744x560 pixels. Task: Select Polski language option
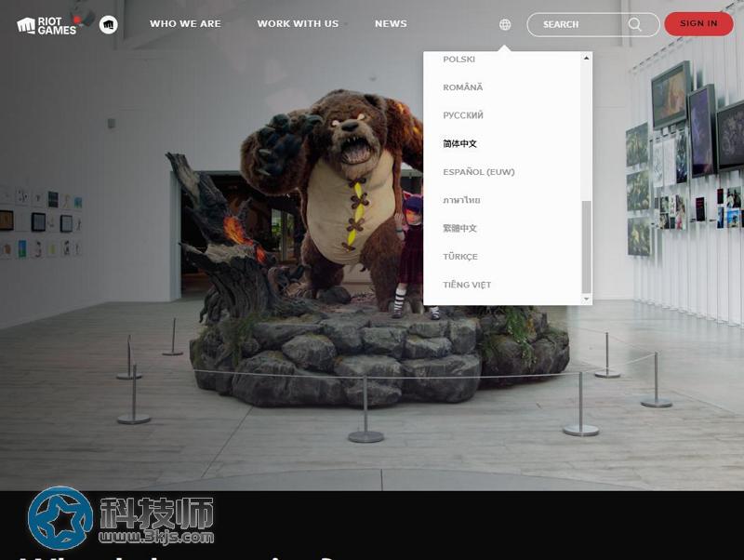[x=458, y=60]
